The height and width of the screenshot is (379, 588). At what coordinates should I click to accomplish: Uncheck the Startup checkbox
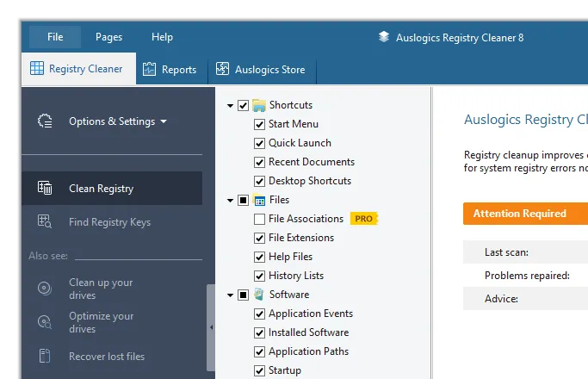[x=259, y=370]
